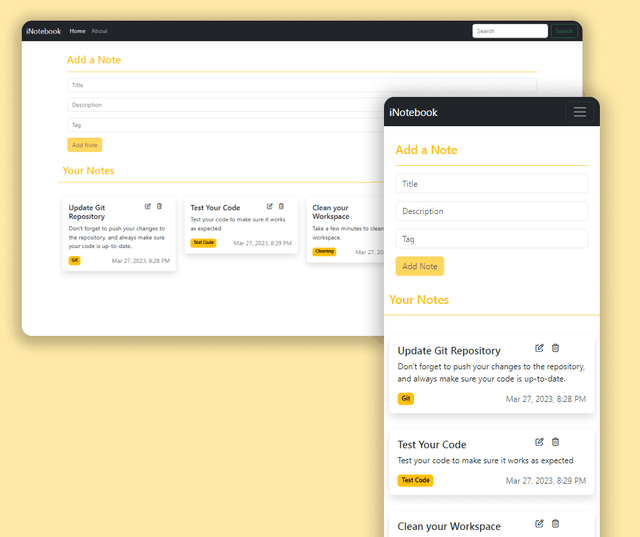Click the Title field in mobile view
640x537 pixels.
pos(491,184)
